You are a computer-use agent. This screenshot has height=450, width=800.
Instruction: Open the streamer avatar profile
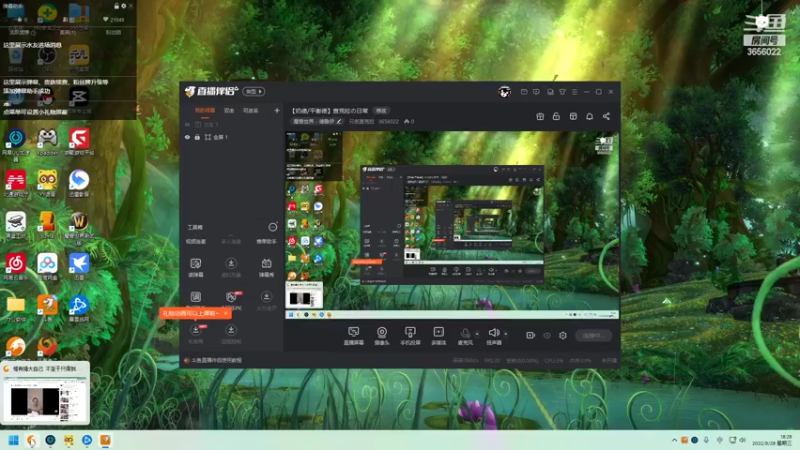pos(505,92)
